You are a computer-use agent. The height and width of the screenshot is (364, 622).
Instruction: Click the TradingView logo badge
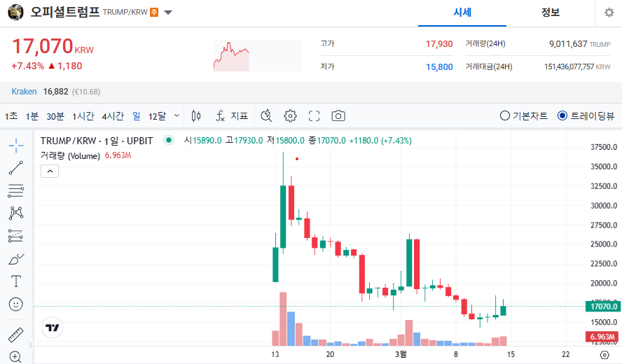coord(53,328)
